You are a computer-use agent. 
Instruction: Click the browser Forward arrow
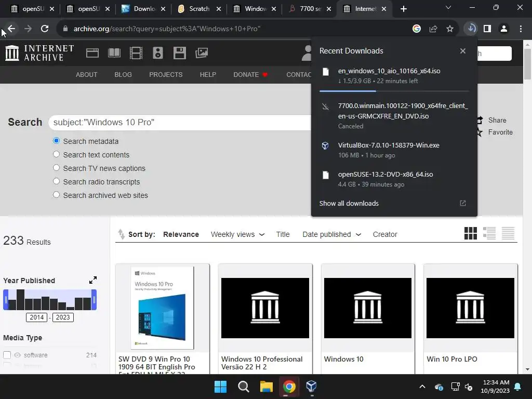(28, 29)
